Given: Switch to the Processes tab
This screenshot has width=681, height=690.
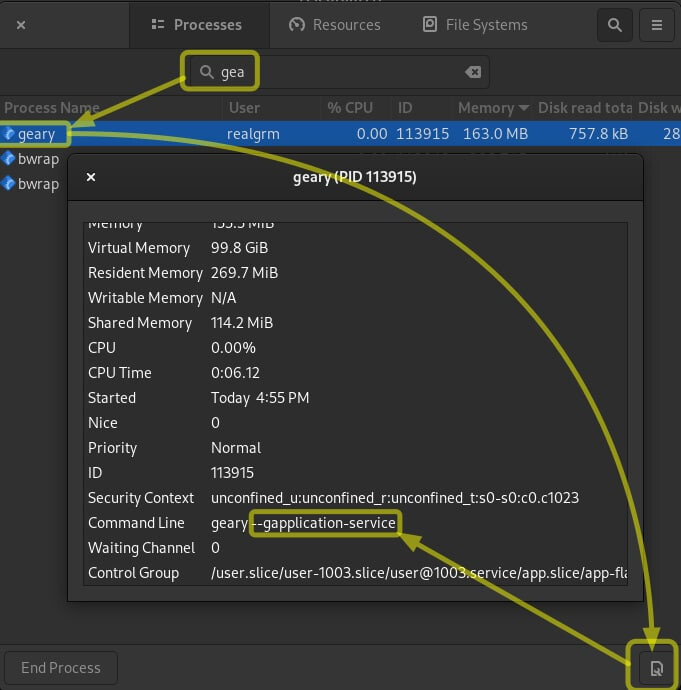Looking at the screenshot, I should [x=198, y=25].
